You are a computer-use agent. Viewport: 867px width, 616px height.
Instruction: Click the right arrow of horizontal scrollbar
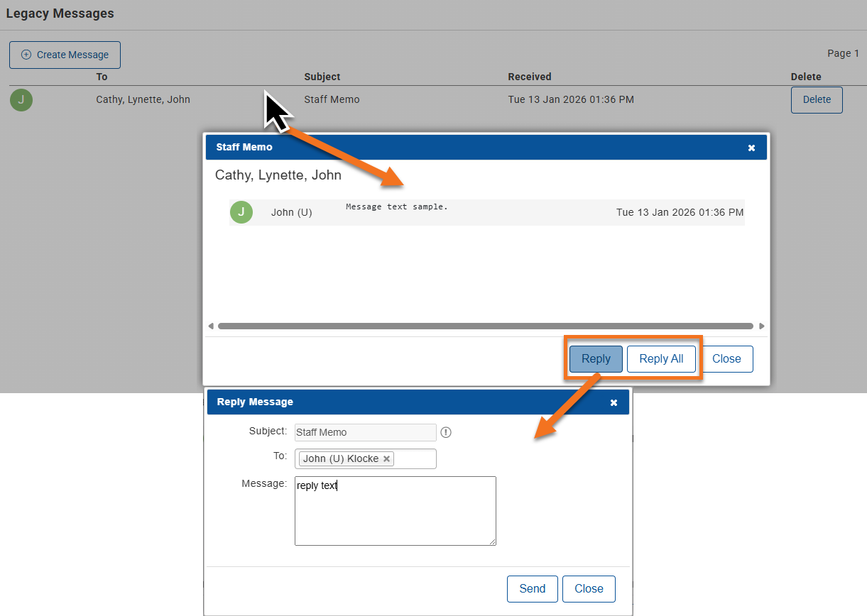coord(762,326)
